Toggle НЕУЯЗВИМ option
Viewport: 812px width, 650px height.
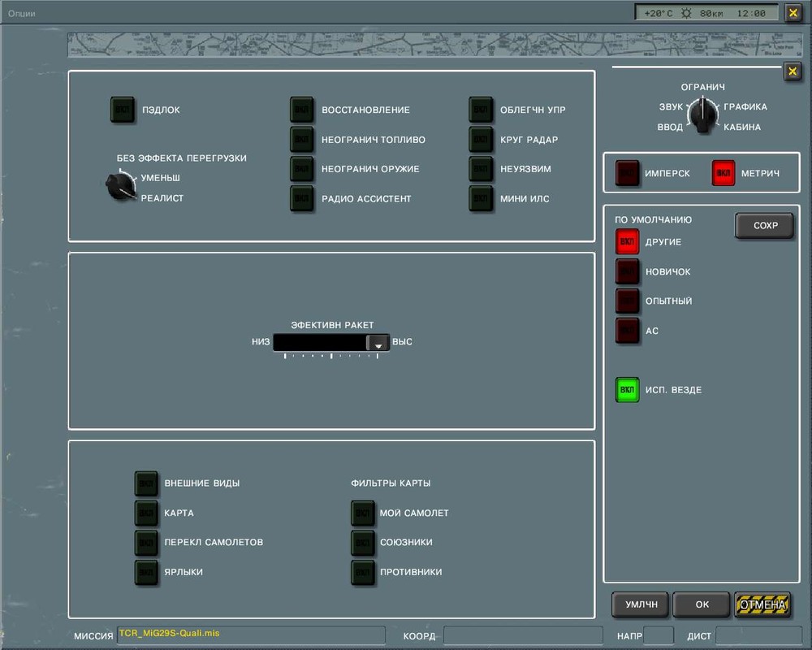click(x=481, y=169)
